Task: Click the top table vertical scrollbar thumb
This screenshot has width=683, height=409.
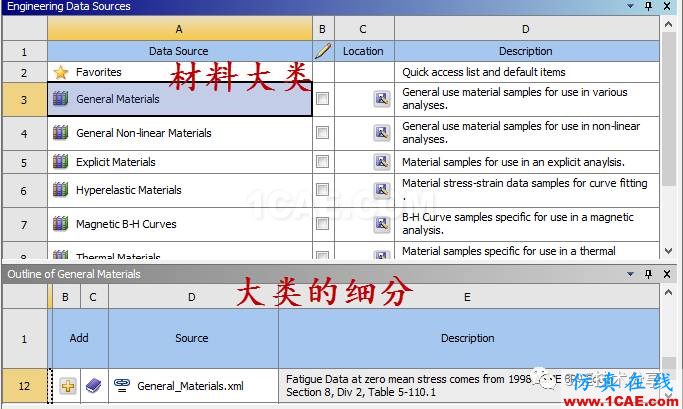Action: (x=669, y=109)
